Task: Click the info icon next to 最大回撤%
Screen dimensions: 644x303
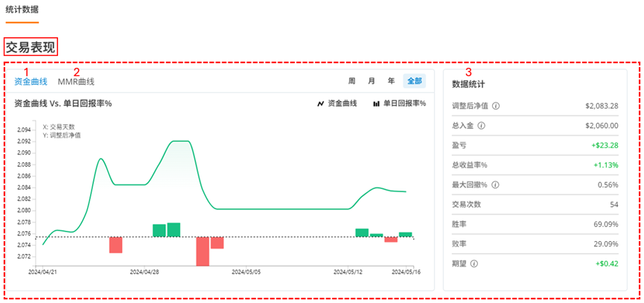Action: click(x=495, y=185)
